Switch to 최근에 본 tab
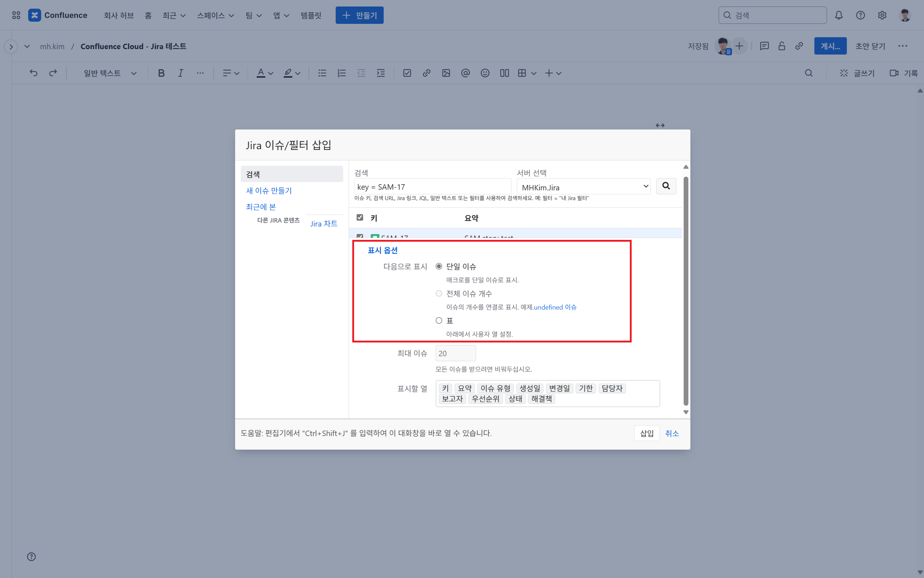This screenshot has width=924, height=578. (x=261, y=207)
